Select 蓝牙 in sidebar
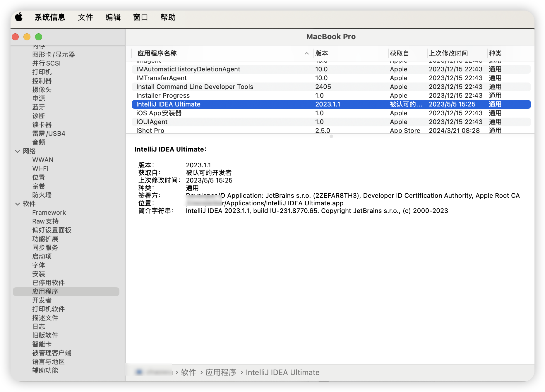This screenshot has width=545, height=392. [39, 107]
